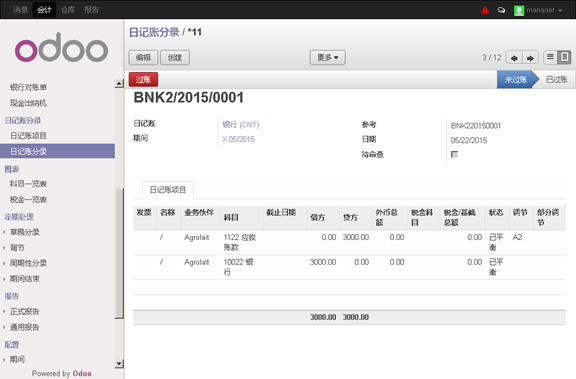Open 科目一览表 in sidebar

click(28, 184)
